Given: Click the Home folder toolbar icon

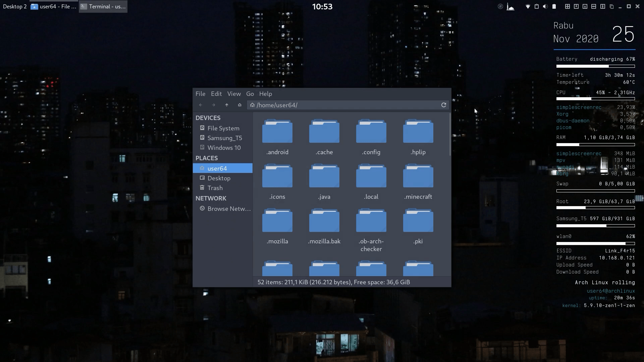Looking at the screenshot, I should (239, 105).
